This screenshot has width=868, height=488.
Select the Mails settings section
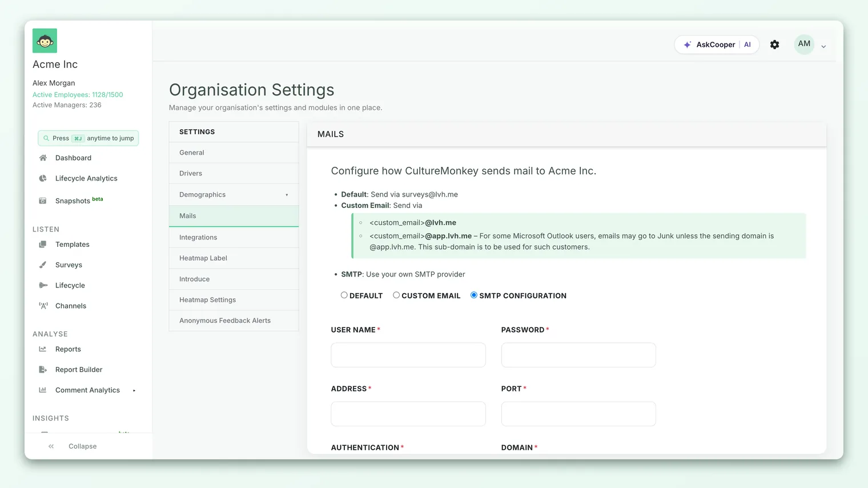[234, 216]
